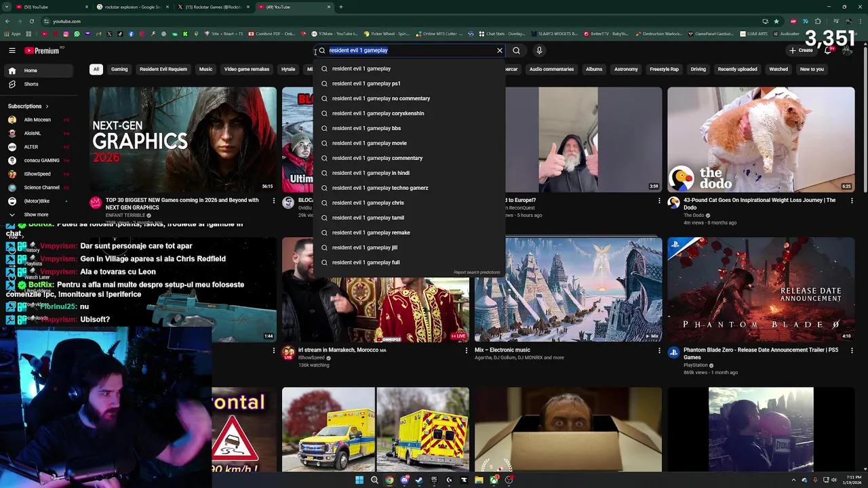Open Picker Wheel bookmark
The height and width of the screenshot is (488, 868).
click(387, 33)
